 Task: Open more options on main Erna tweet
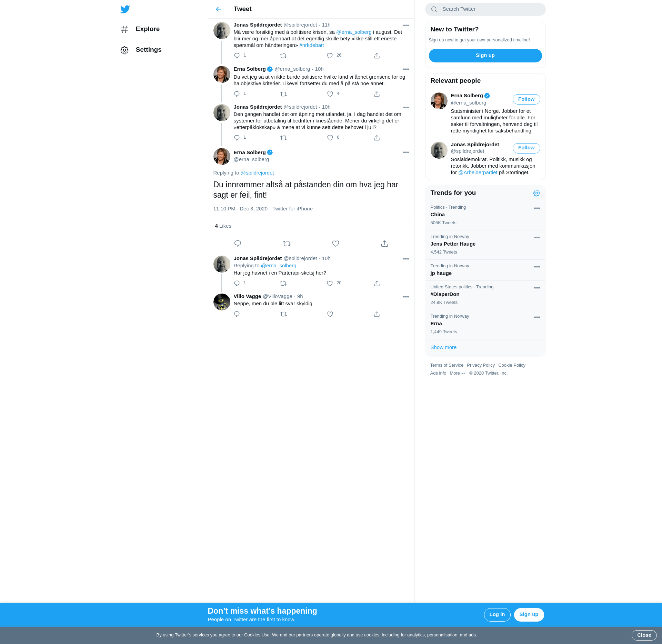point(406,152)
